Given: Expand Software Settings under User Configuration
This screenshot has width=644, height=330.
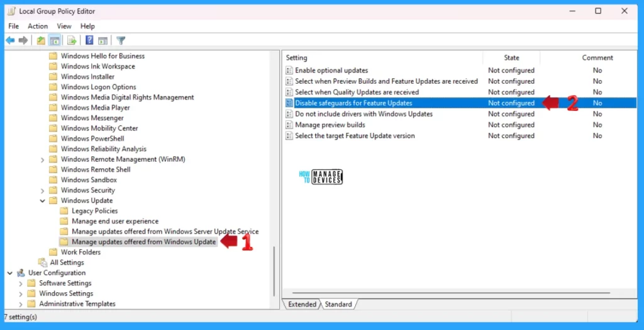Looking at the screenshot, I should (x=21, y=283).
